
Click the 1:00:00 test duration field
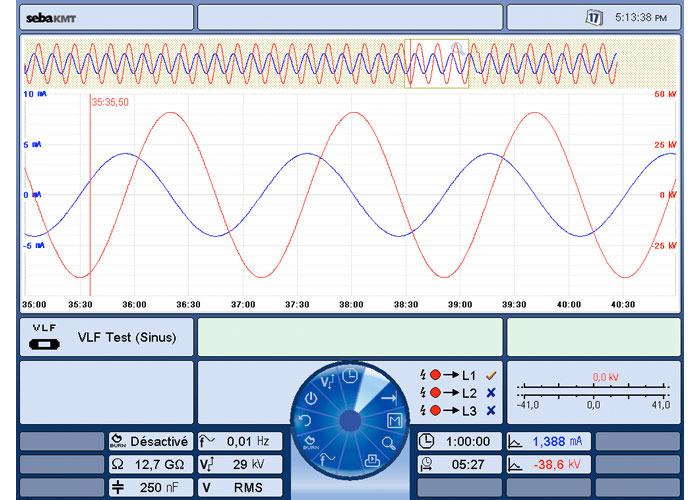[456, 441]
